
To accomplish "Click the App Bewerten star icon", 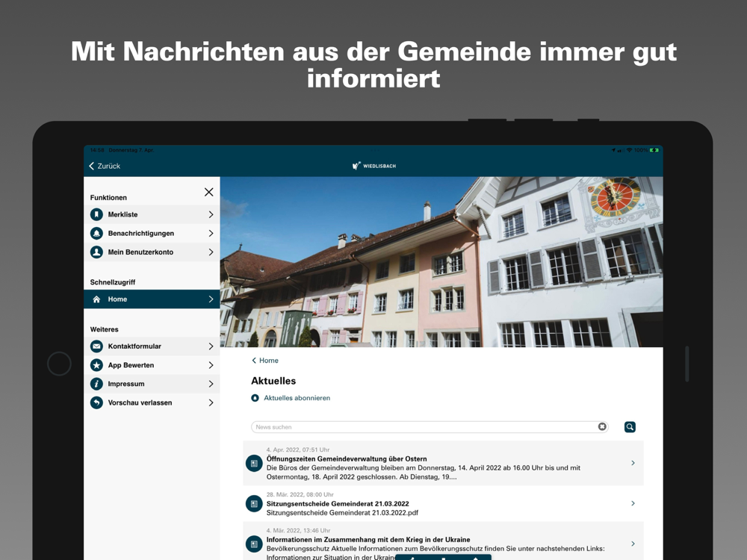I will pyautogui.click(x=96, y=365).
